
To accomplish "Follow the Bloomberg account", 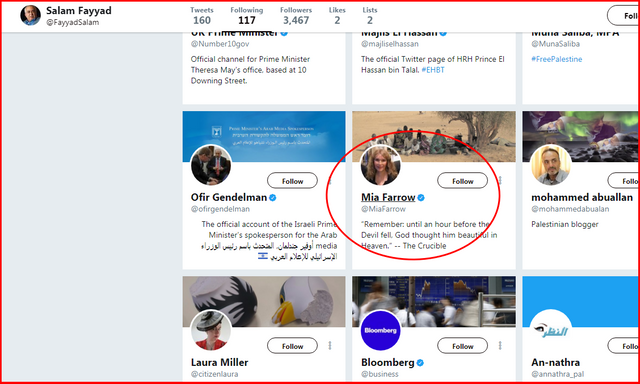I will tap(462, 346).
